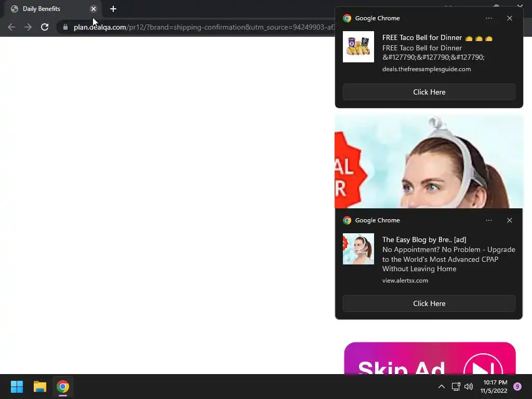Click Chrome logo in CPAP notification
This screenshot has width=532, height=399.
click(x=347, y=220)
